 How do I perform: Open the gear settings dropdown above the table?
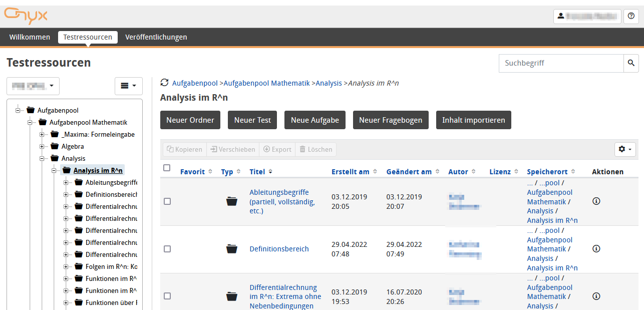click(x=625, y=149)
